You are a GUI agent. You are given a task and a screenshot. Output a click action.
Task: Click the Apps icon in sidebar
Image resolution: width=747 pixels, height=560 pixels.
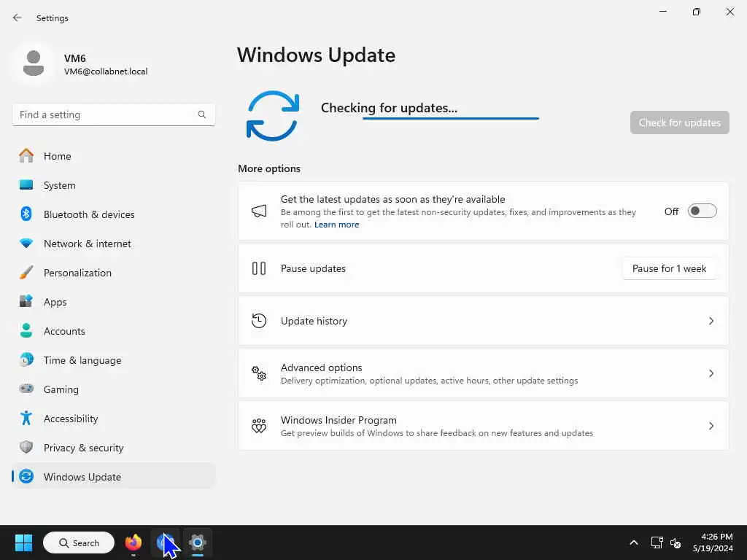[26, 301]
